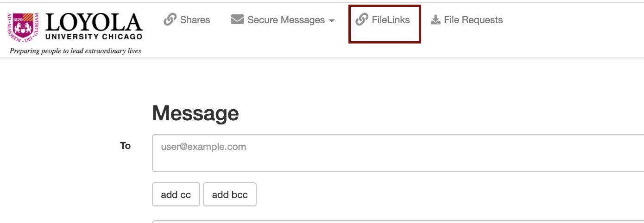The width and height of the screenshot is (644, 223).
Task: Open the Secure Messages menu label
Action: click(x=286, y=20)
